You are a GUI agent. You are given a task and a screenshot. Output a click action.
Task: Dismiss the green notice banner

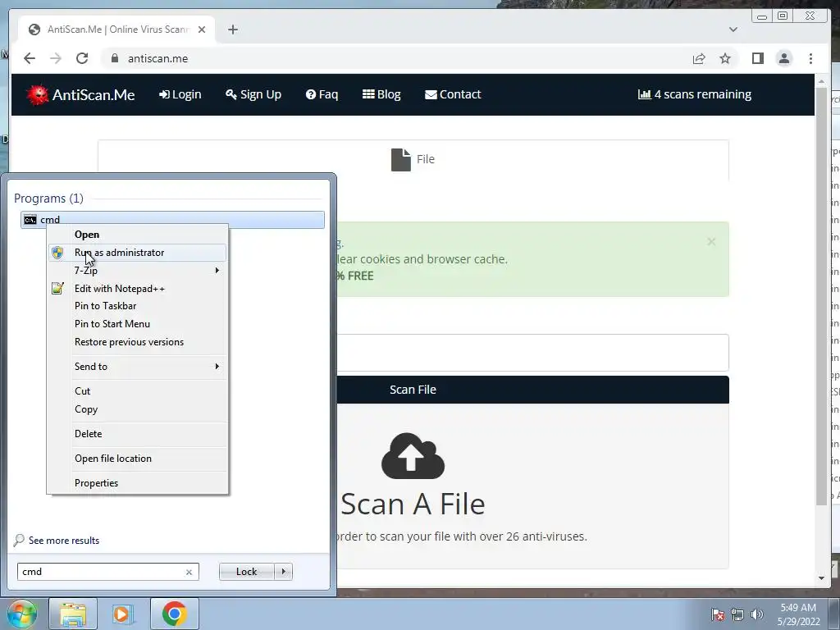(x=711, y=242)
